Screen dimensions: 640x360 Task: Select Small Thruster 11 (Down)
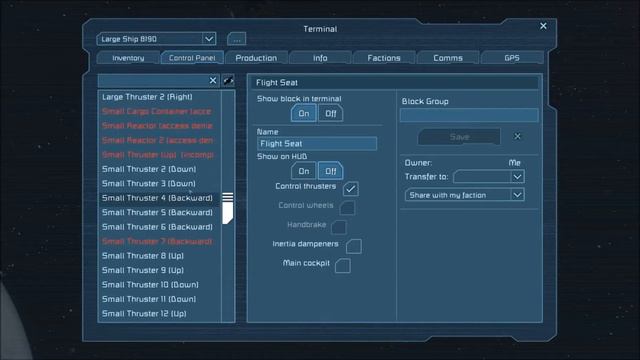tap(160, 299)
